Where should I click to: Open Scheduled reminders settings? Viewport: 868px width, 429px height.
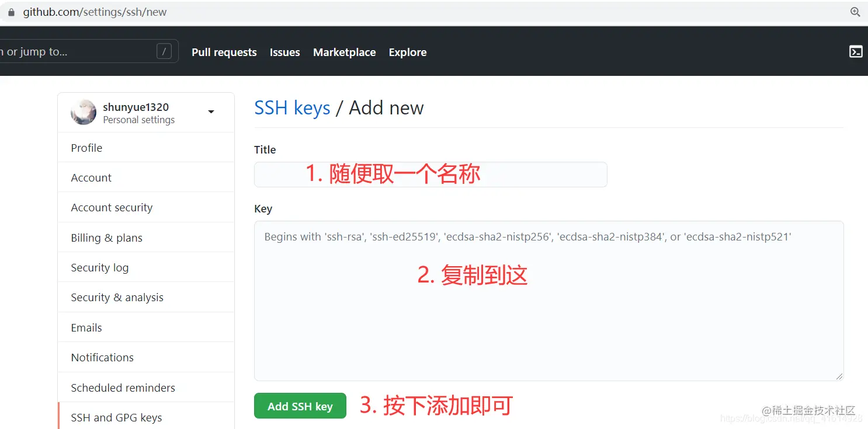pyautogui.click(x=146, y=388)
